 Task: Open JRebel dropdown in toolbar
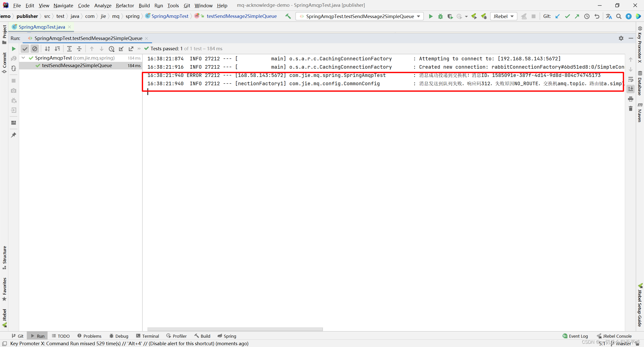coord(503,16)
